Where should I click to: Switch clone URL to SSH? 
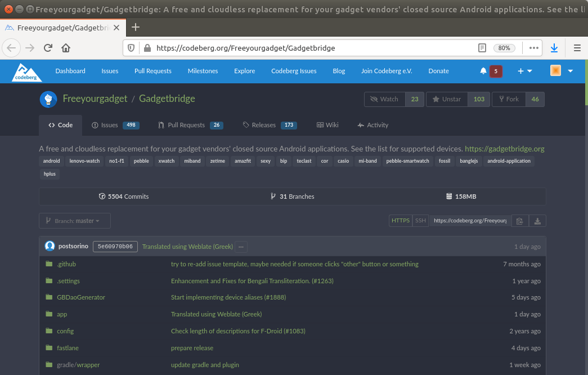(x=420, y=220)
